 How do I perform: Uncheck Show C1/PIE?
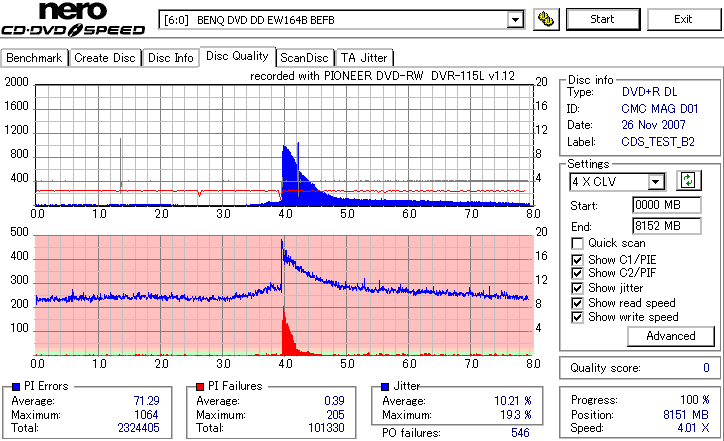pyautogui.click(x=577, y=260)
